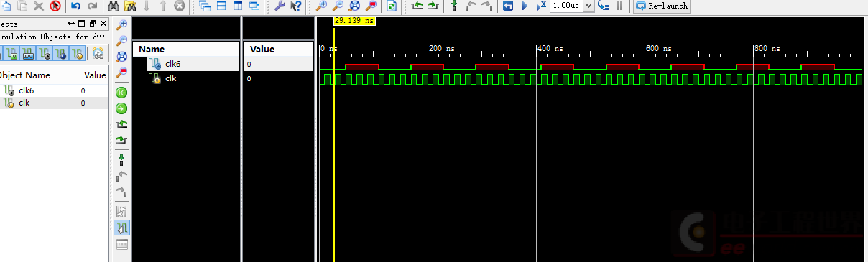The width and height of the screenshot is (868, 262).
Task: Click the Re-launch simulation button
Action: coord(662,6)
